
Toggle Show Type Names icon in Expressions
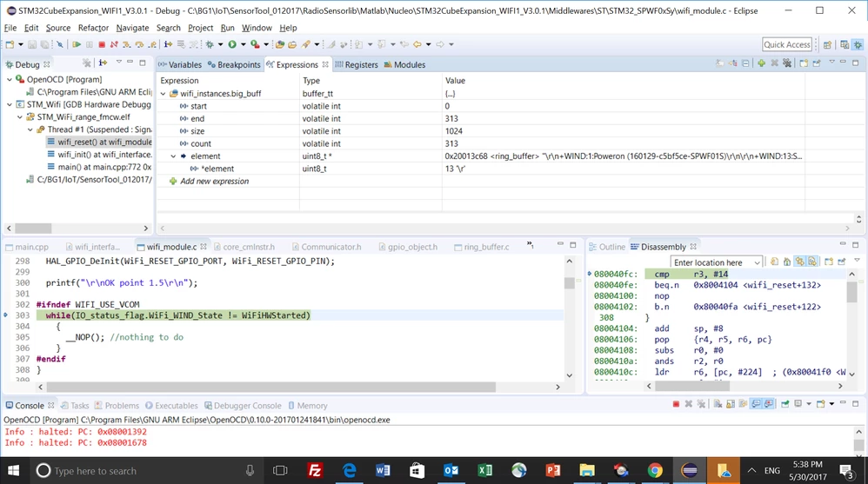[x=719, y=63]
